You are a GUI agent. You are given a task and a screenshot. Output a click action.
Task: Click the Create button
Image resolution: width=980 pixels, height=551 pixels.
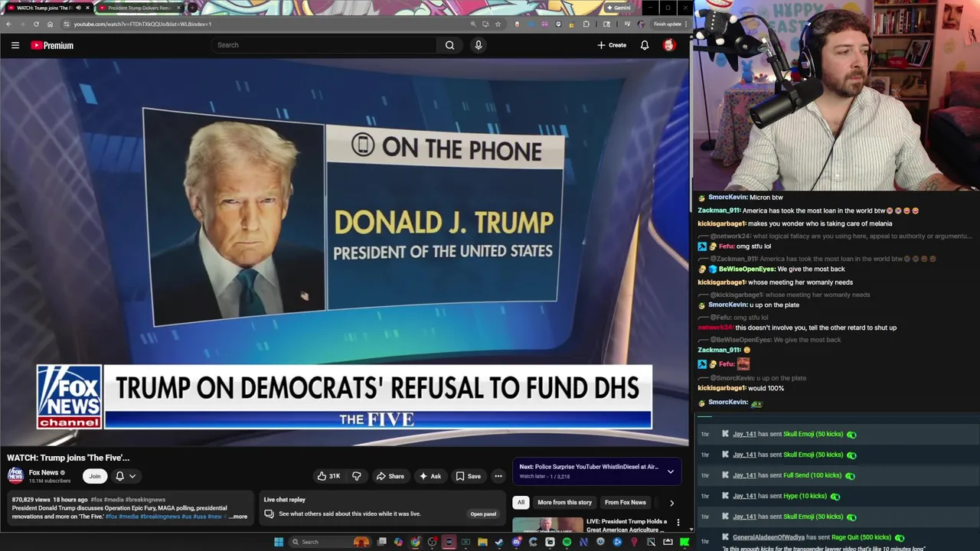[x=612, y=45]
